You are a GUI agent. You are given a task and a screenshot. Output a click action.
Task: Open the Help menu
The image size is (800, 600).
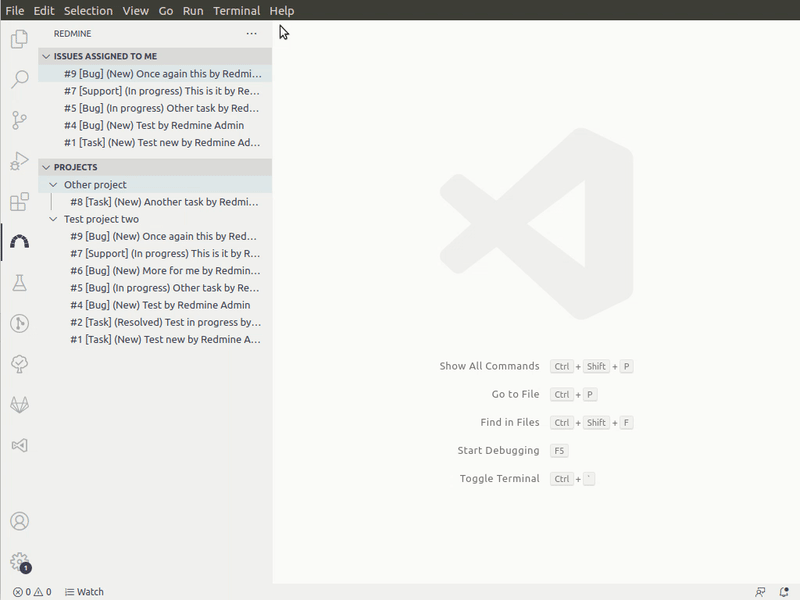[x=282, y=11]
